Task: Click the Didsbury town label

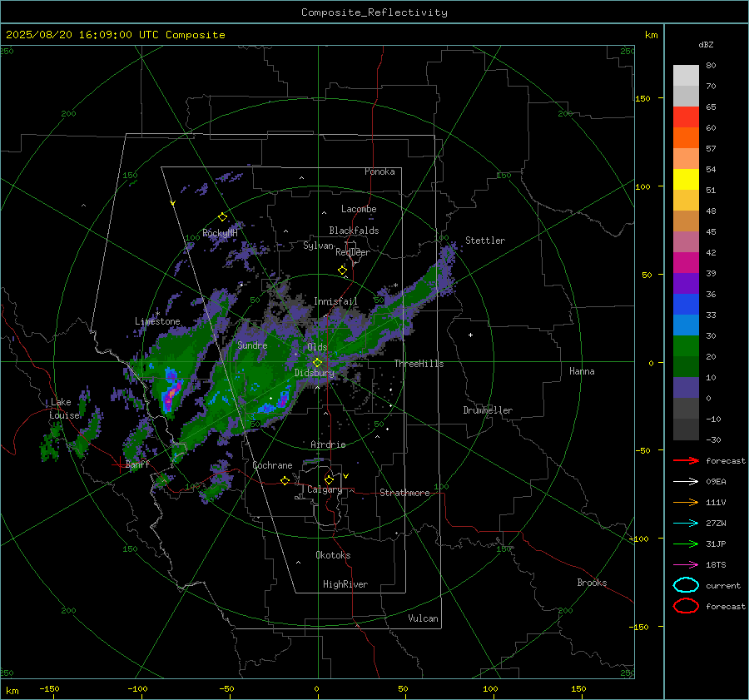Action: pyautogui.click(x=314, y=373)
